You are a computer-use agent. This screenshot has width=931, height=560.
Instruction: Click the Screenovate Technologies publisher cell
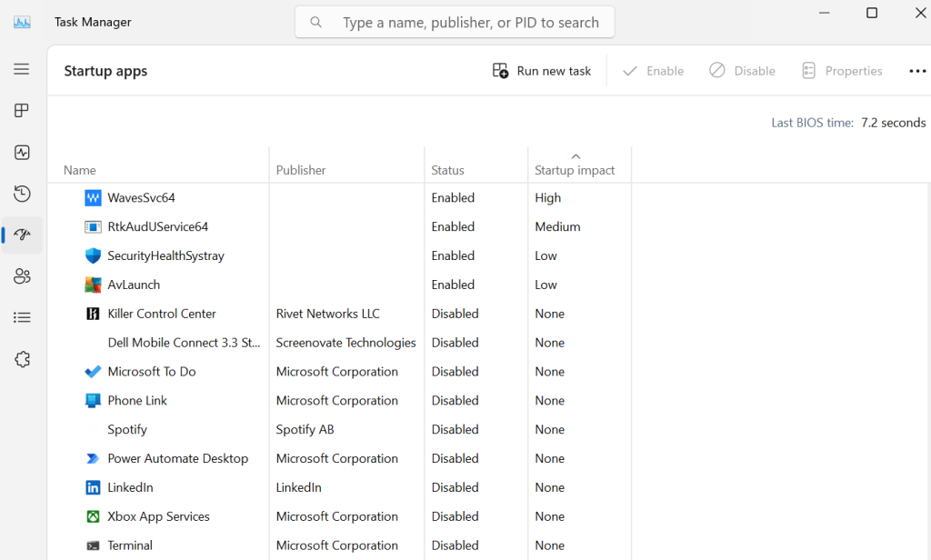(346, 343)
